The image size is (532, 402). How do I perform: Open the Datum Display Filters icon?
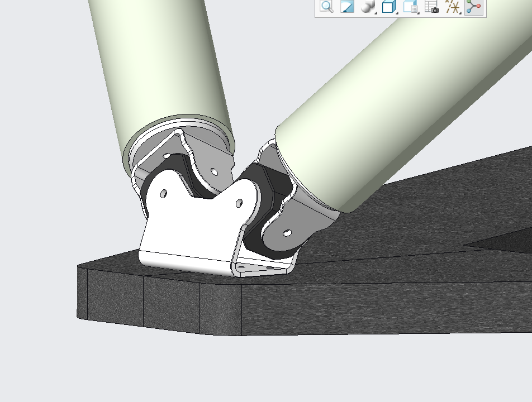coord(452,7)
